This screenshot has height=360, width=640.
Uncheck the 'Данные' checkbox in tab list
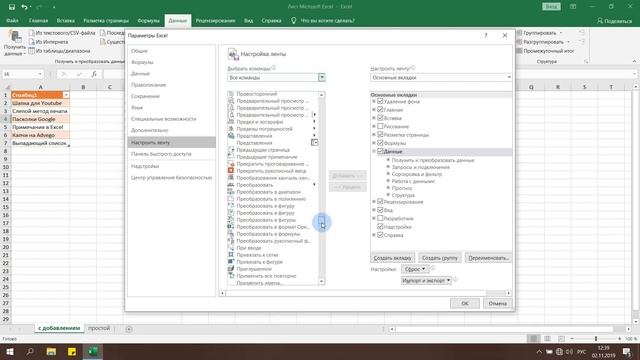pos(380,151)
